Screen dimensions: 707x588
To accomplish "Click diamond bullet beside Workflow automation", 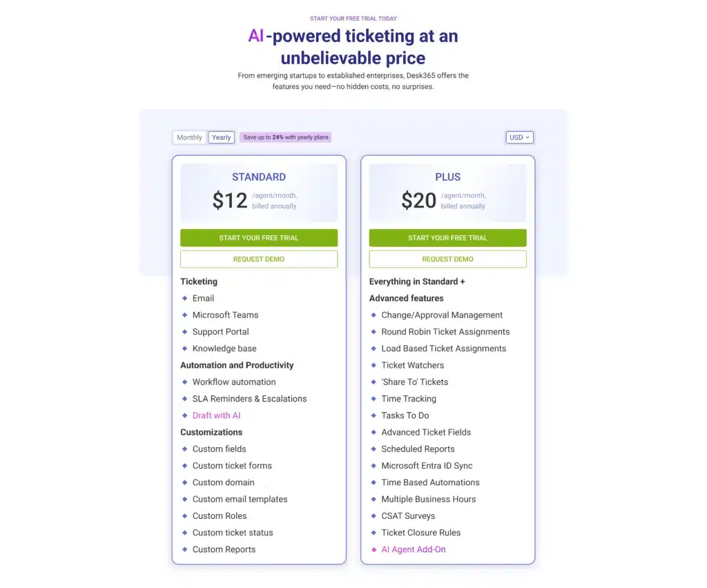I will 184,382.
